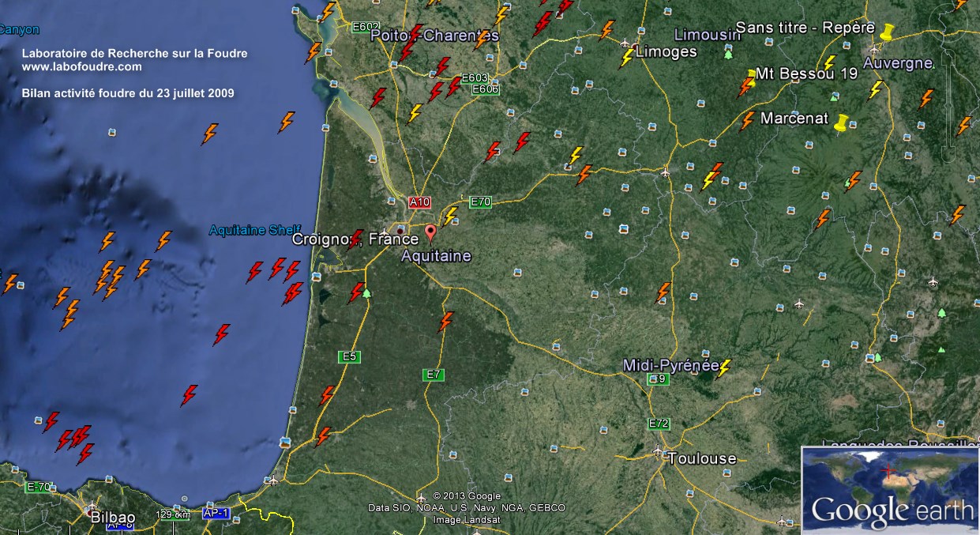Click the yellow pushpin beside Marcenat
980x535 pixels.
point(842,122)
